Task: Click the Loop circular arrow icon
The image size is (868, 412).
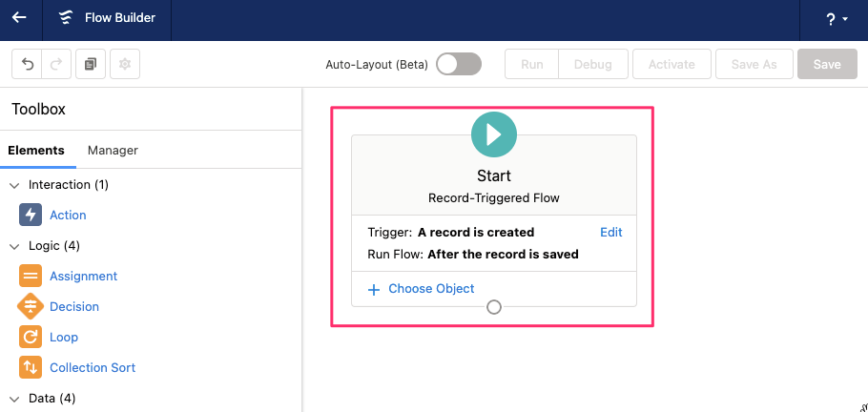Action: click(31, 337)
